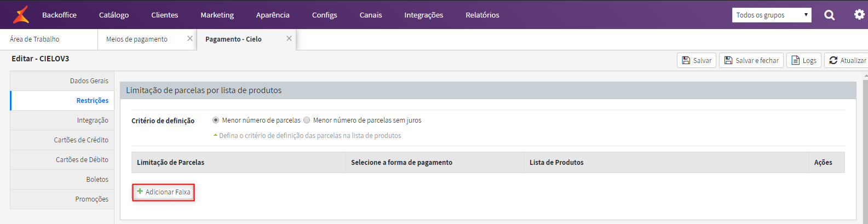Viewport: 868px width, 224px height.
Task: Select the Pagamento - Cielo tab
Action: 233,39
